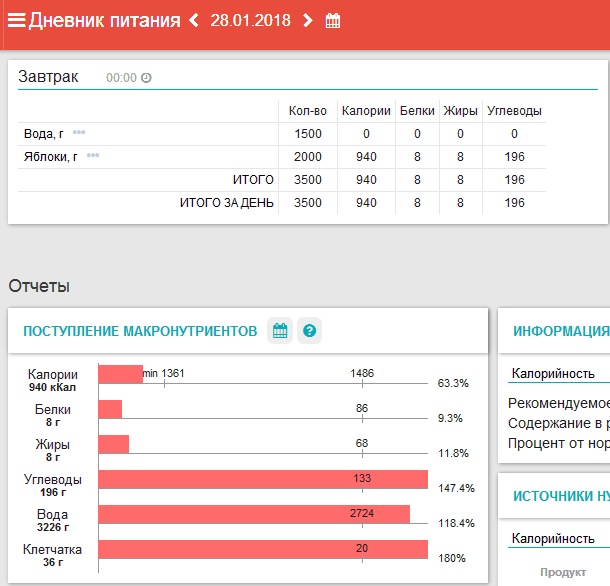Select Калорийность tab in the Источники panel
Viewport: 610px width, 586px height.
click(x=553, y=539)
